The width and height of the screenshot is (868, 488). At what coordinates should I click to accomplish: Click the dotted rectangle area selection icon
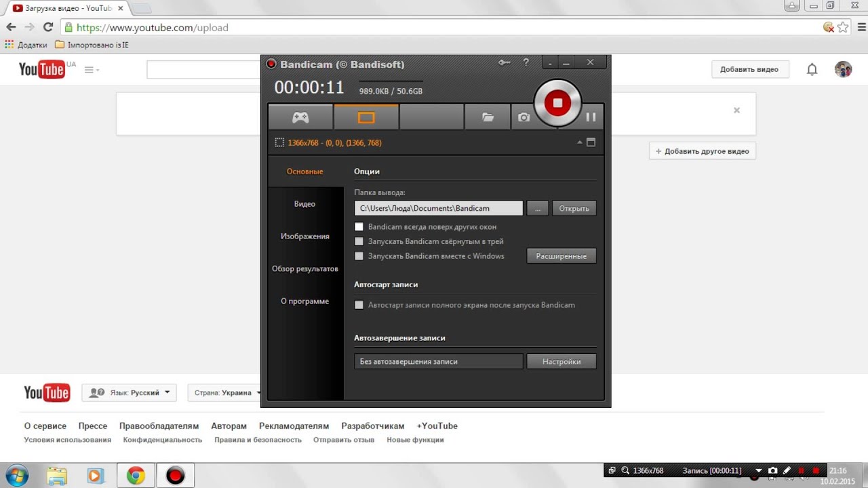pos(279,143)
